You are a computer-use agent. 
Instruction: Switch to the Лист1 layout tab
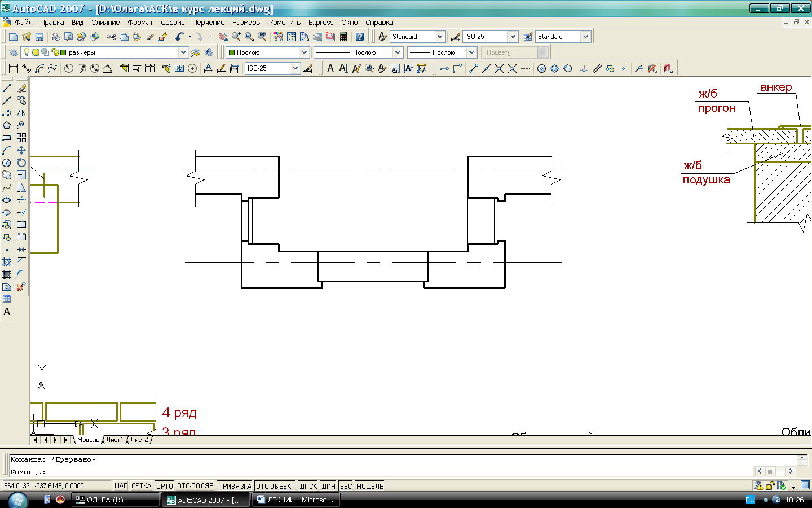114,440
